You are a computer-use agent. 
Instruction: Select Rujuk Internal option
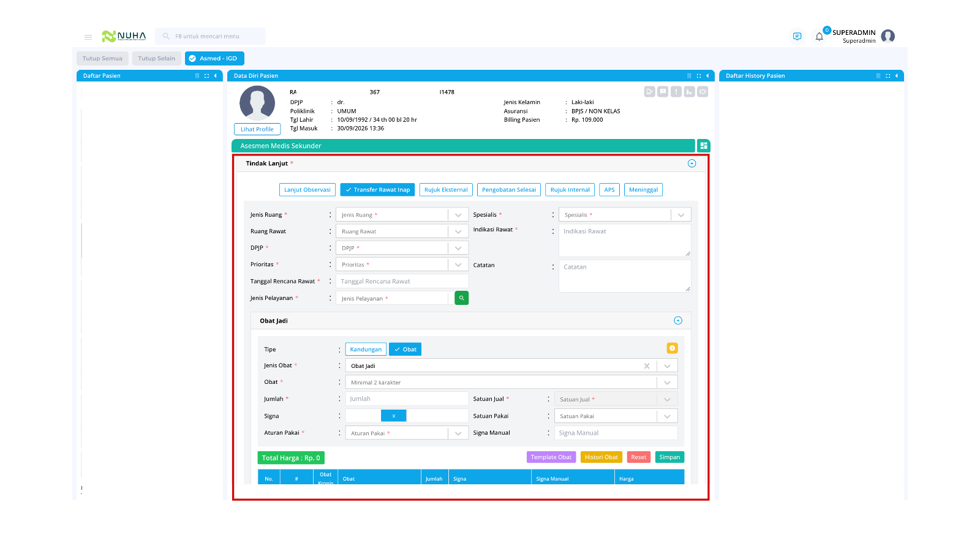pos(570,190)
